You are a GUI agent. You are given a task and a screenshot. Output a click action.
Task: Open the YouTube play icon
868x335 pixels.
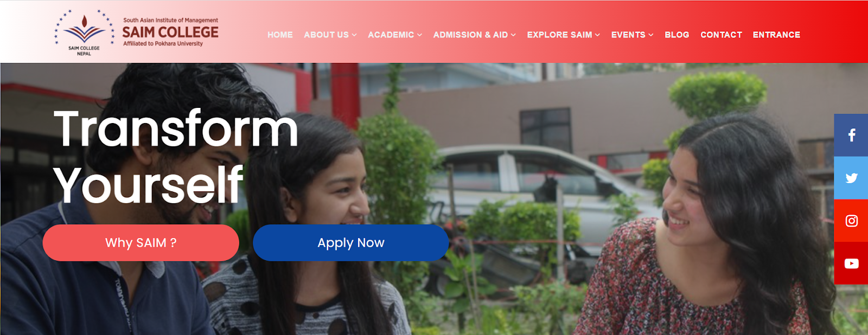(851, 263)
